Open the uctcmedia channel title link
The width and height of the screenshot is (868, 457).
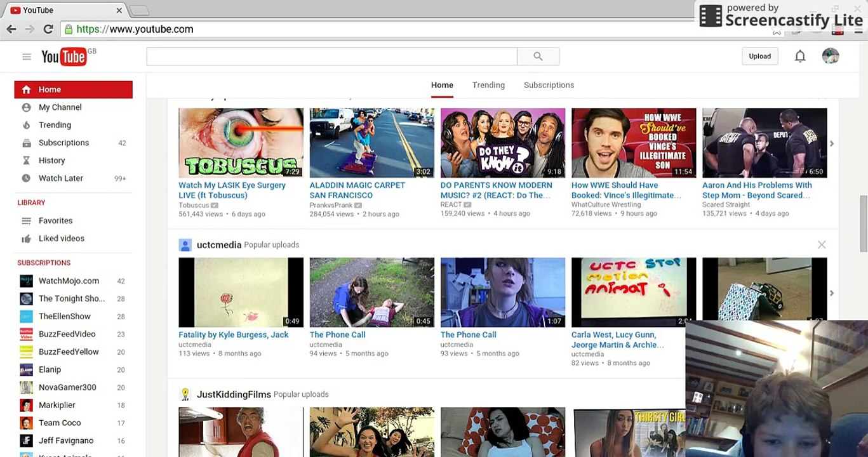tap(219, 245)
